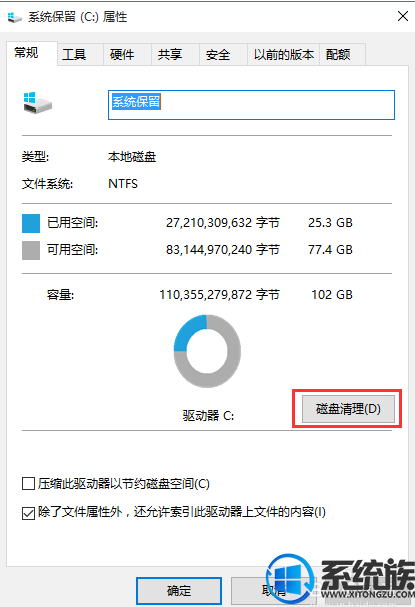Click the 磁盘清理(D) button
This screenshot has height=607, width=415.
pos(348,409)
